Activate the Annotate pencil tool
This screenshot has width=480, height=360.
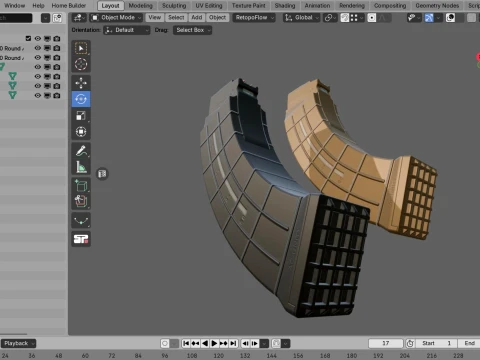pos(81,151)
